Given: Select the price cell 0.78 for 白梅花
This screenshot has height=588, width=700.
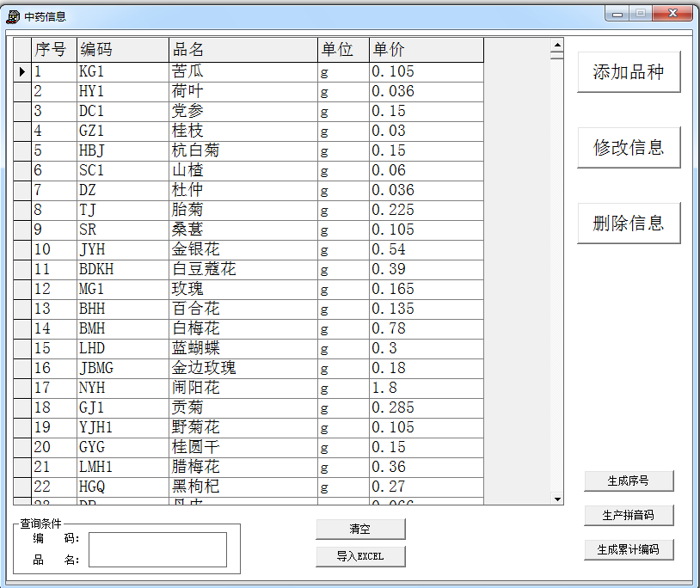Looking at the screenshot, I should 426,328.
